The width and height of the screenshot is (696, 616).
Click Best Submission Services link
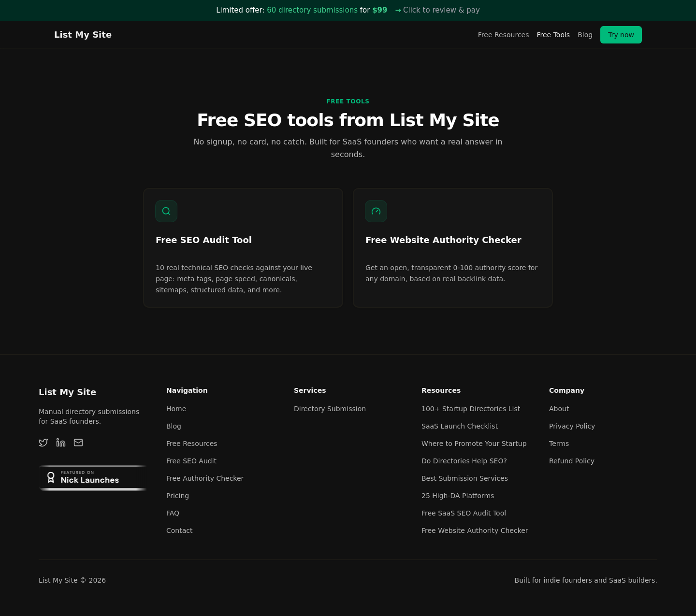click(464, 478)
